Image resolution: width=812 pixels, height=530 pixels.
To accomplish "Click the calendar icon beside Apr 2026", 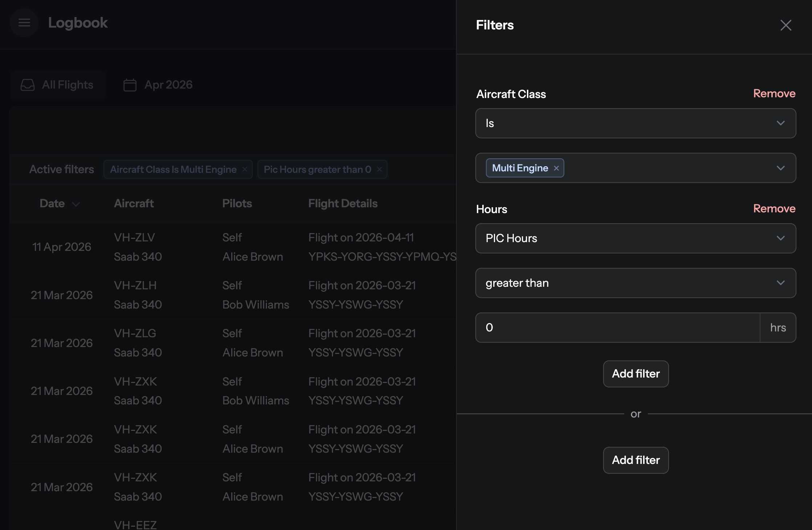I will pyautogui.click(x=130, y=85).
